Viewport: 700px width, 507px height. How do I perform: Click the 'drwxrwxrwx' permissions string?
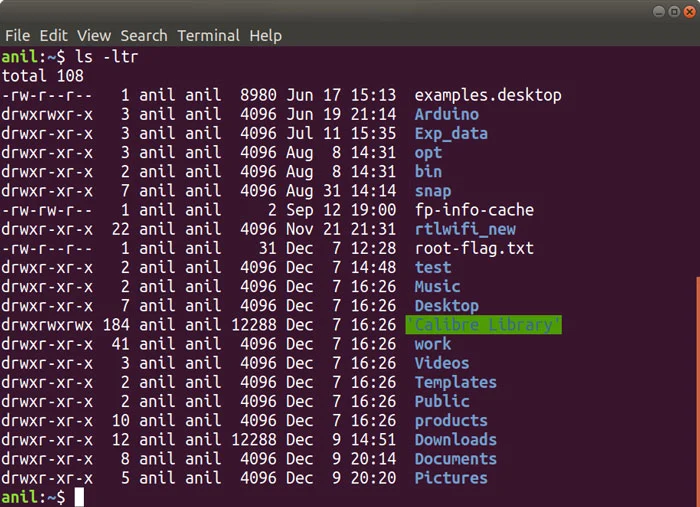pos(47,325)
